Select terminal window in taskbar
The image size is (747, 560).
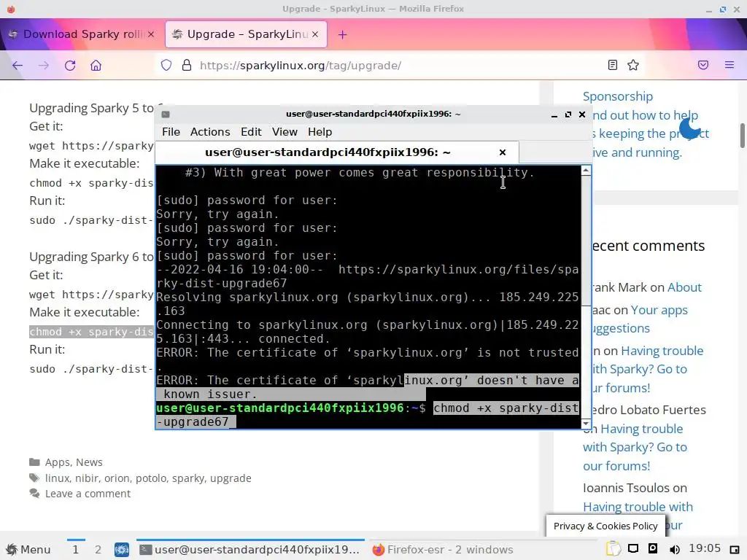click(250, 550)
